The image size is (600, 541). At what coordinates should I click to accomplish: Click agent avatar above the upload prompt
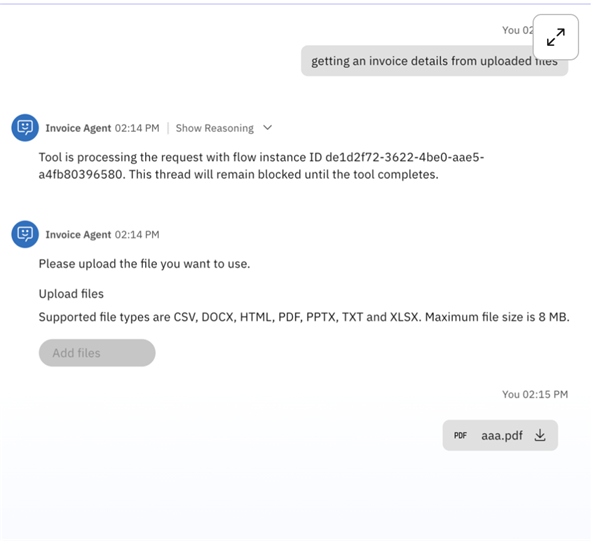tap(24, 234)
